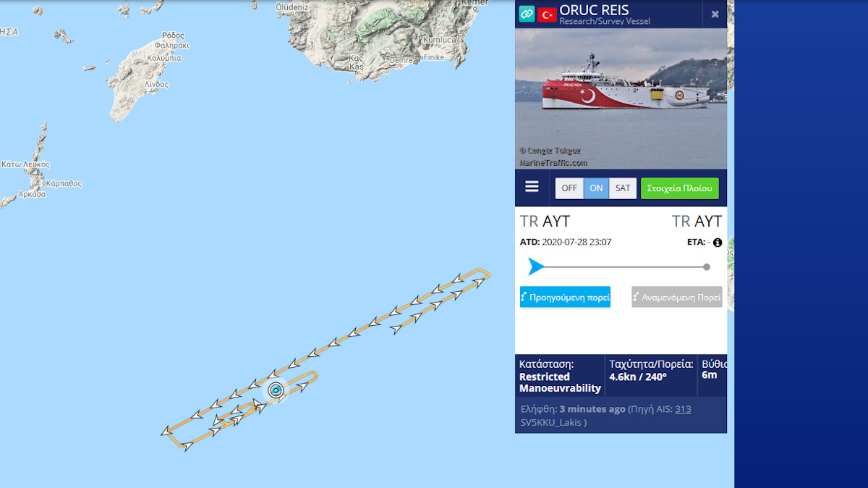Close the ORUC REIS vessel panel
Viewport: 868px width, 488px height.
[715, 14]
